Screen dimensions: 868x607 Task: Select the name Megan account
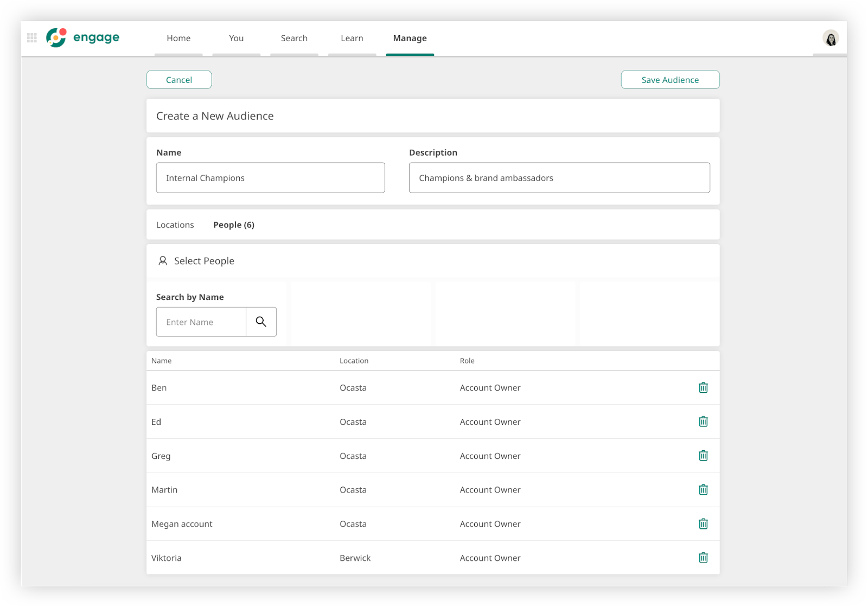[x=182, y=524]
